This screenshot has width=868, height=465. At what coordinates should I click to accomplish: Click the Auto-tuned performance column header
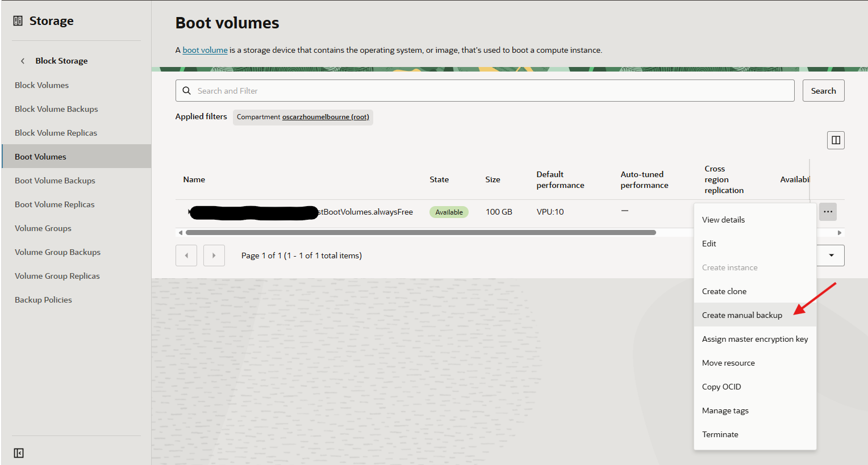[644, 179]
